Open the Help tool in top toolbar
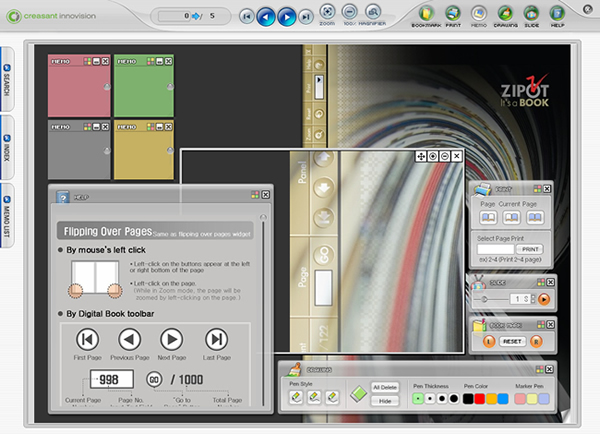This screenshot has height=434, width=600. click(x=557, y=14)
